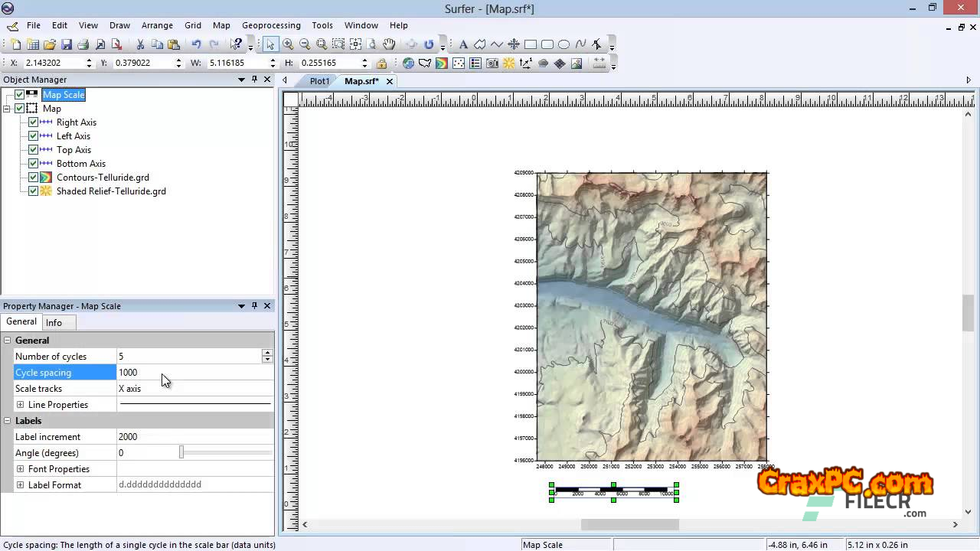The image size is (980, 551).
Task: Toggle the lock aspect ratio padlock
Action: tap(381, 64)
